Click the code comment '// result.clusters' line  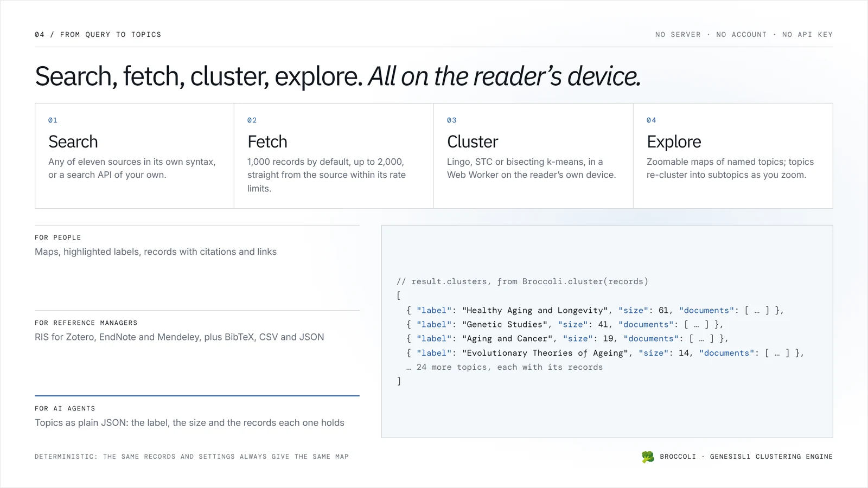point(522,281)
